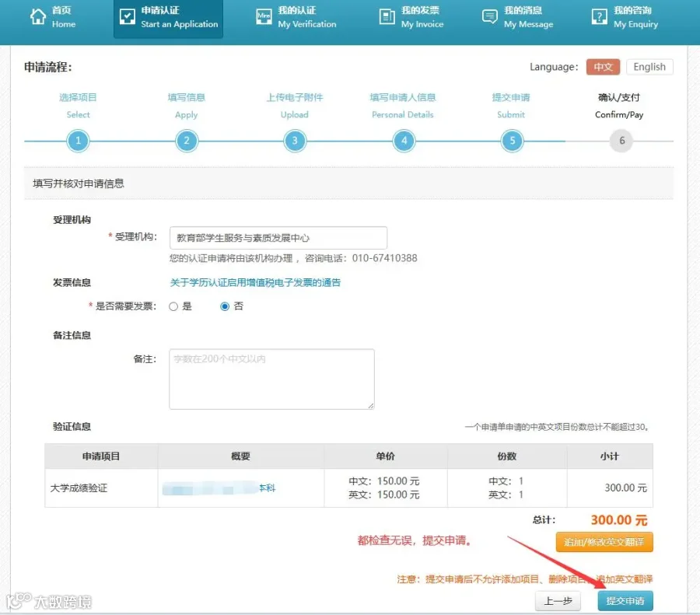This screenshot has height=615, width=700.
Task: Open the electronic invoice notice link
Action: [255, 282]
